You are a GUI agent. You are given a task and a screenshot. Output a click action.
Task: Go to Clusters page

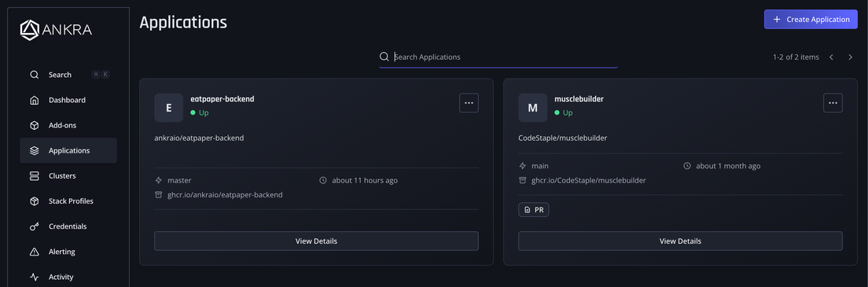(68, 175)
